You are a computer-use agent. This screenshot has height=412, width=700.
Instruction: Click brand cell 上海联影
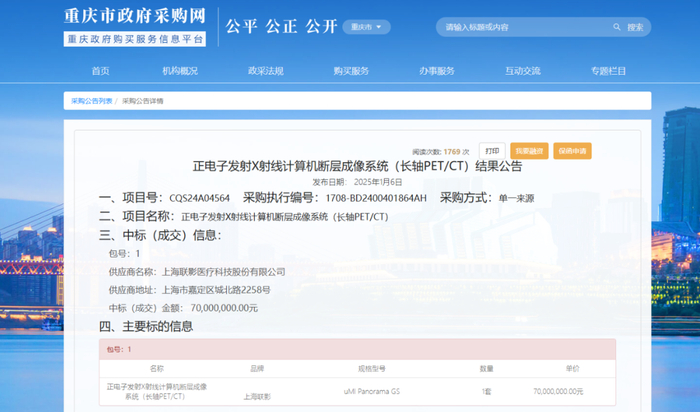tap(257, 396)
